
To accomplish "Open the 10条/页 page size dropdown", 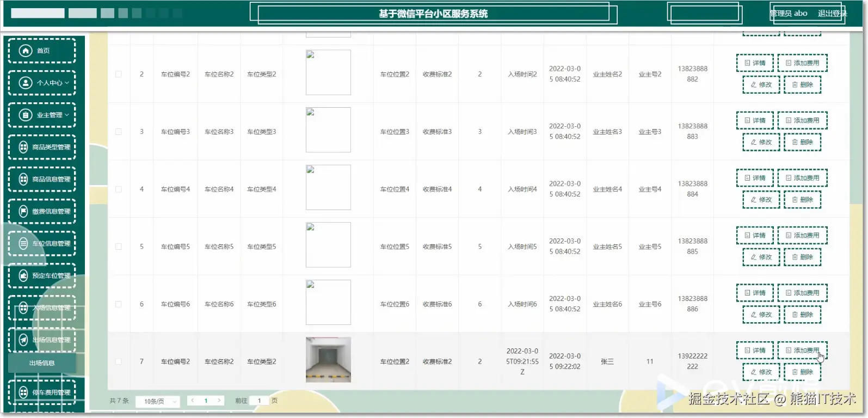I will point(158,401).
